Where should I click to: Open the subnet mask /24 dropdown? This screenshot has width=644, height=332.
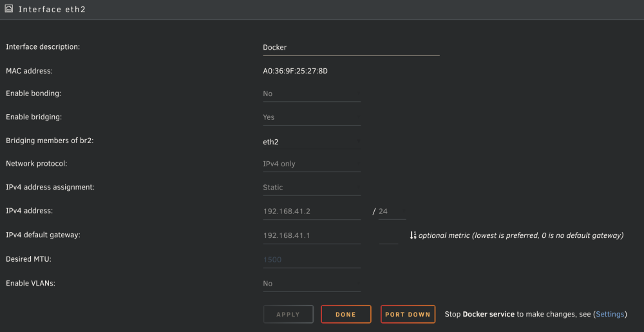click(392, 211)
